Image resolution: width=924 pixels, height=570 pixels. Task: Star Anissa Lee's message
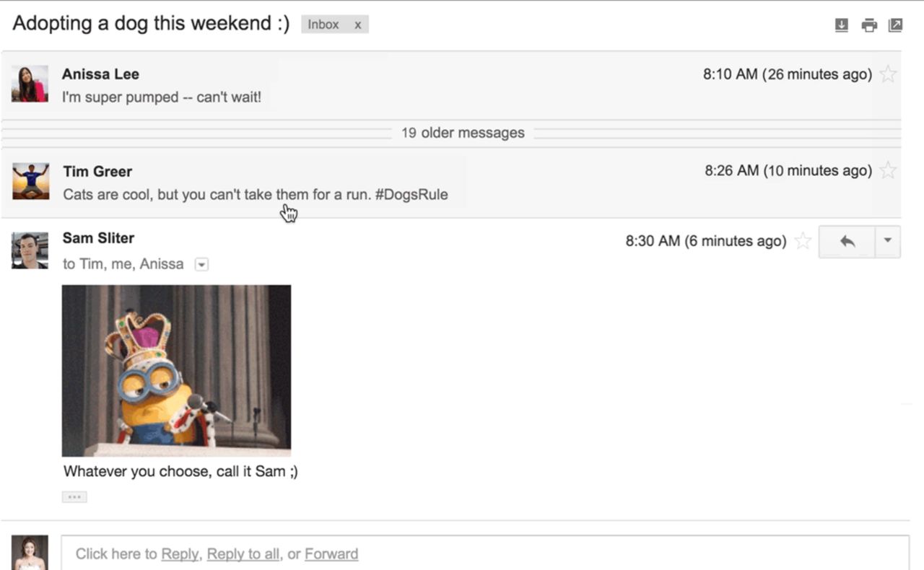pos(889,74)
